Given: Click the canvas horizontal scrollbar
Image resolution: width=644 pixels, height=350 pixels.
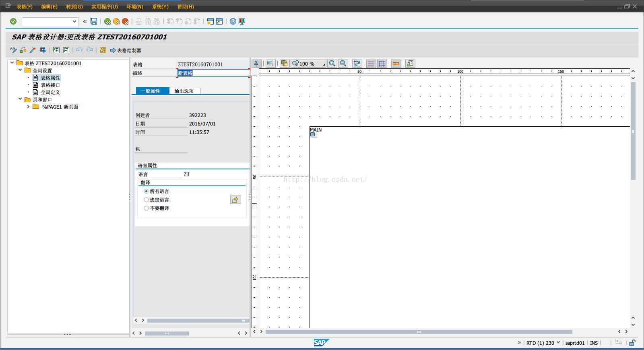Looking at the screenshot, I should pos(419,332).
